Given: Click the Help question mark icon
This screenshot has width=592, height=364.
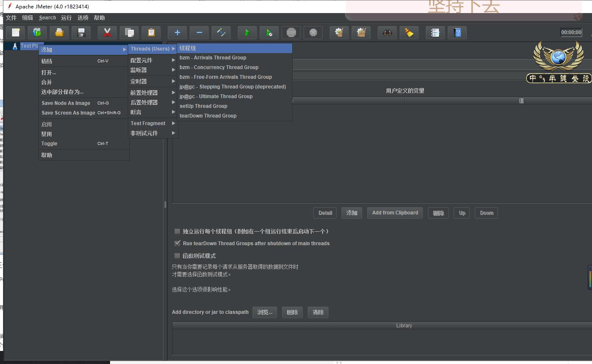Looking at the screenshot, I should 457,32.
